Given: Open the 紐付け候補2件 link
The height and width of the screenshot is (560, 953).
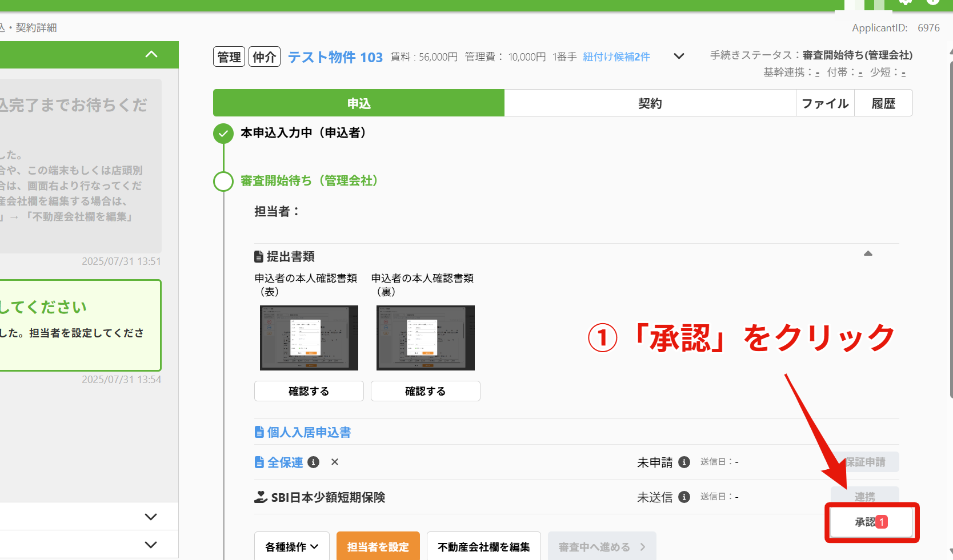Looking at the screenshot, I should tap(616, 57).
